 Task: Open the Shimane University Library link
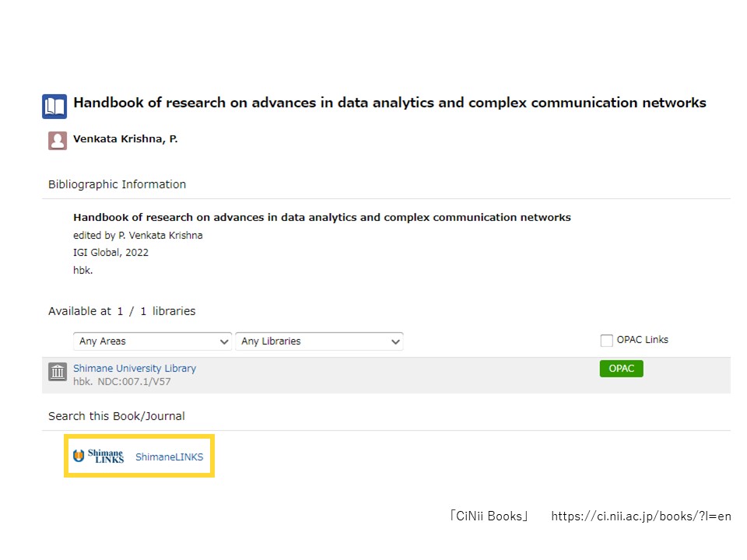click(135, 369)
